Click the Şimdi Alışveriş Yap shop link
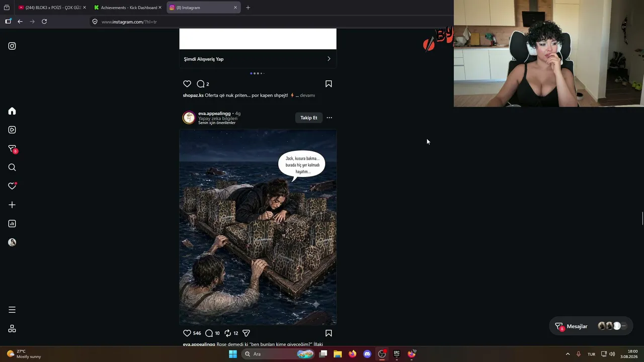 (x=258, y=59)
